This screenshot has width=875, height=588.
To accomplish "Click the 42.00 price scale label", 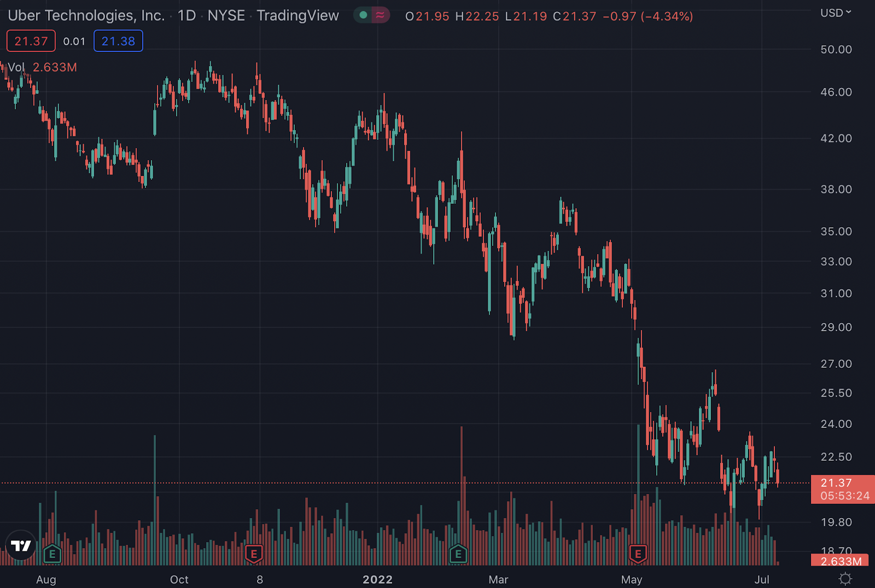I will tap(836, 138).
